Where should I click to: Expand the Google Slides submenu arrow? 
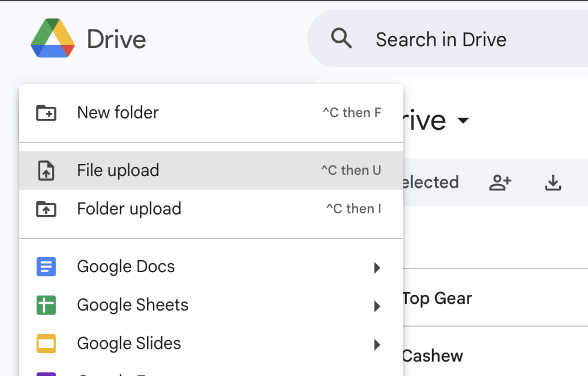[377, 345]
